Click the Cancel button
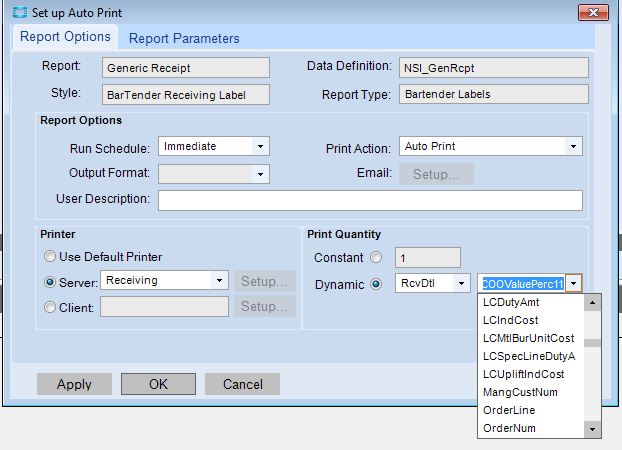 pyautogui.click(x=242, y=384)
